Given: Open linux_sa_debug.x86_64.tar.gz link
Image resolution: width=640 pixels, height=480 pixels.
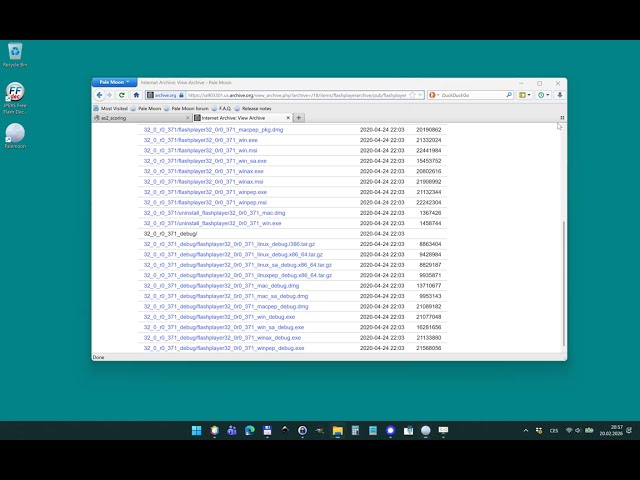Looking at the screenshot, I should click(x=238, y=265).
